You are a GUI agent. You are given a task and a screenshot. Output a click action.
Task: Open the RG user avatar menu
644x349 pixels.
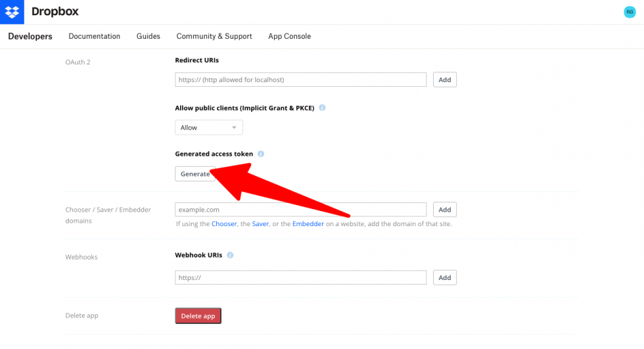[x=630, y=12]
